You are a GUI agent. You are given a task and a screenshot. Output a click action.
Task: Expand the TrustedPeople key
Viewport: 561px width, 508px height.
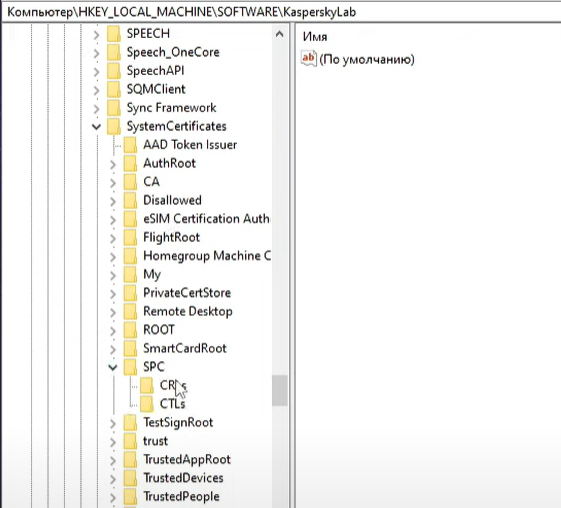113,498
